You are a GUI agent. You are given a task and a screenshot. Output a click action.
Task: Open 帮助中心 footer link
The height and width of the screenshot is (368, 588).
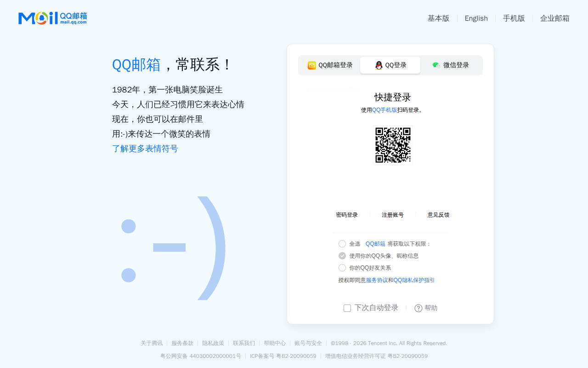pos(275,343)
